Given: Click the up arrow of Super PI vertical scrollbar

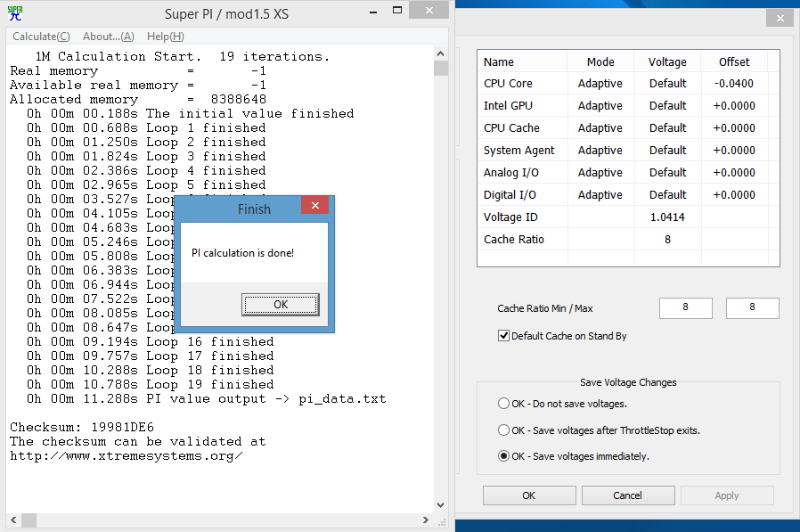Looking at the screenshot, I should coord(441,53).
